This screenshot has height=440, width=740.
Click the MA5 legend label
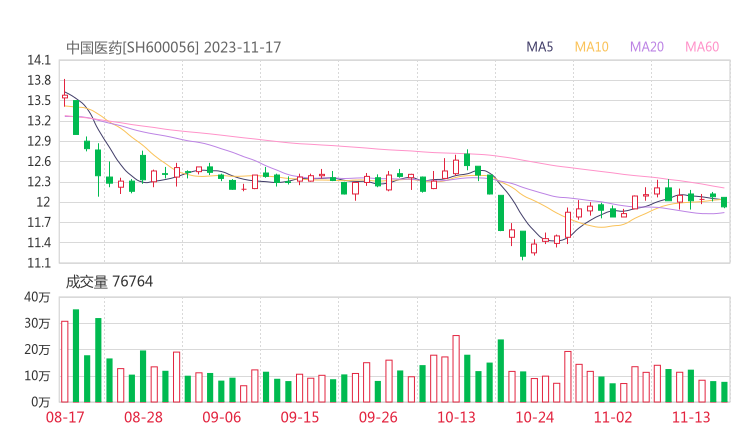tap(539, 47)
